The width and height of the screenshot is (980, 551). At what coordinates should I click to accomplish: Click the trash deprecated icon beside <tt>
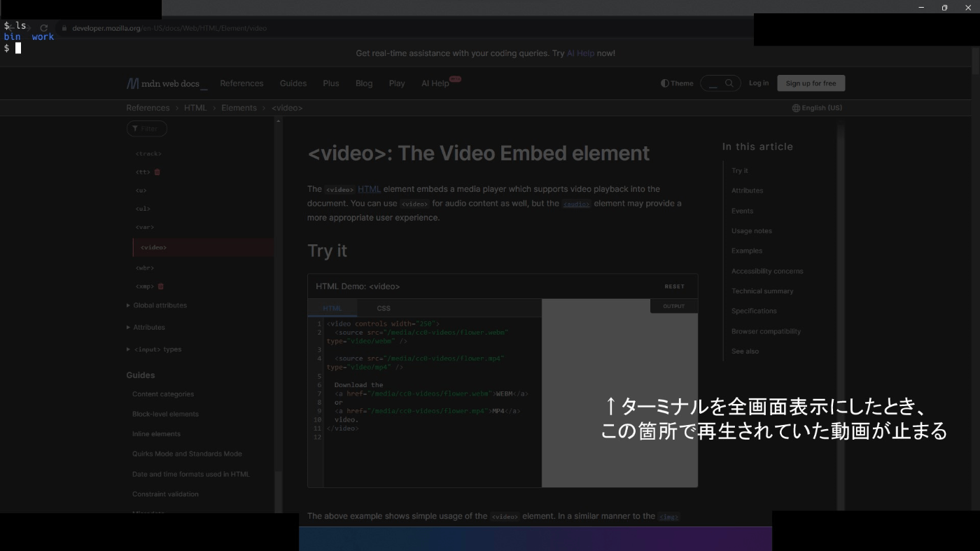(157, 172)
